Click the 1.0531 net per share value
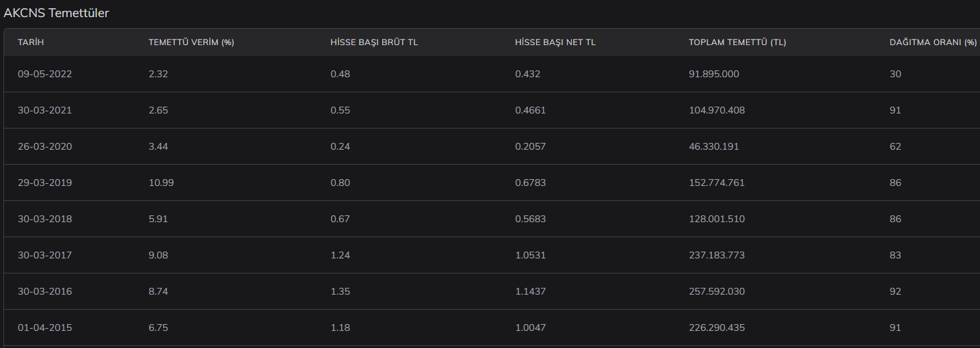Image resolution: width=980 pixels, height=348 pixels. pos(530,255)
